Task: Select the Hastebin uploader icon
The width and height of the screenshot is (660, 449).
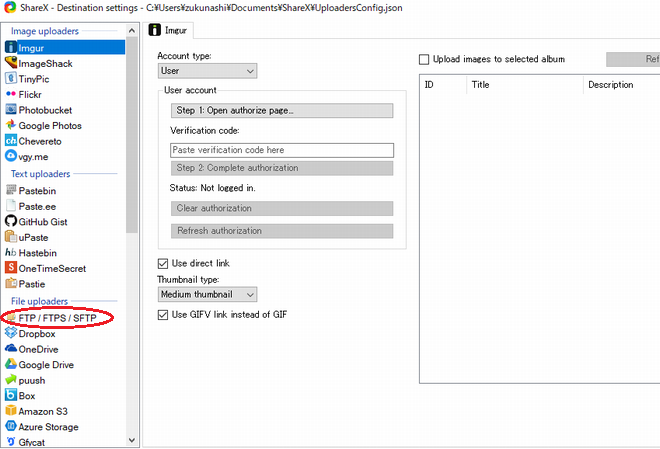Action: click(11, 252)
